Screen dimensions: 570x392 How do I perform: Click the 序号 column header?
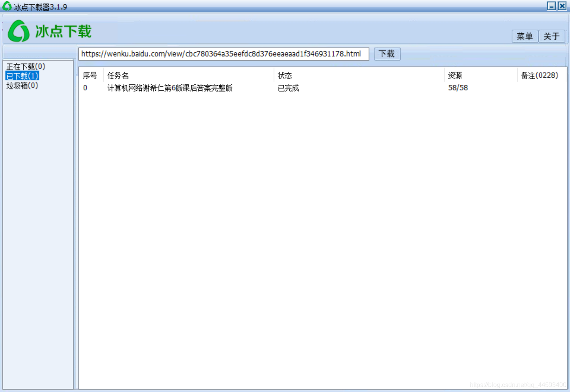[90, 75]
